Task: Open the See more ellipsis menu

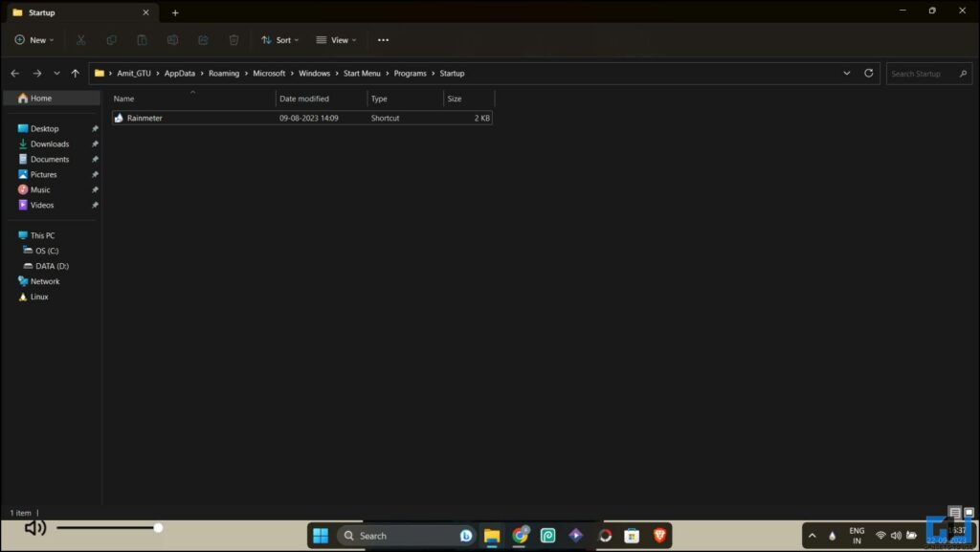Action: pos(383,39)
